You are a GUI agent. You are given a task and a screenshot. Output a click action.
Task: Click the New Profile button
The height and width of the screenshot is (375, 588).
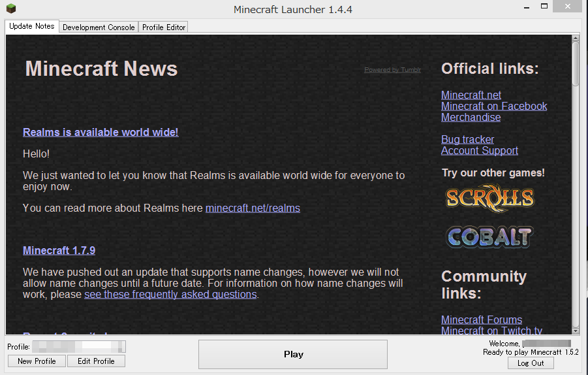point(37,361)
